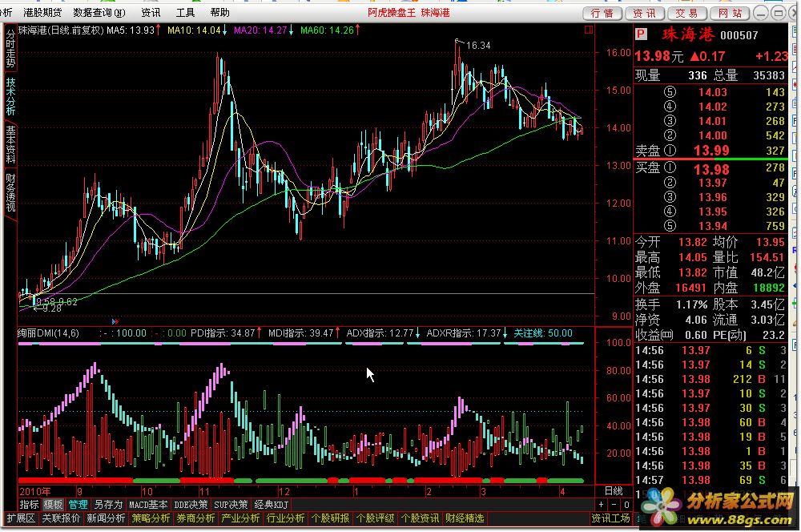Click the minus zoom button near 日线
This screenshot has width=801, height=532.
(x=614, y=505)
